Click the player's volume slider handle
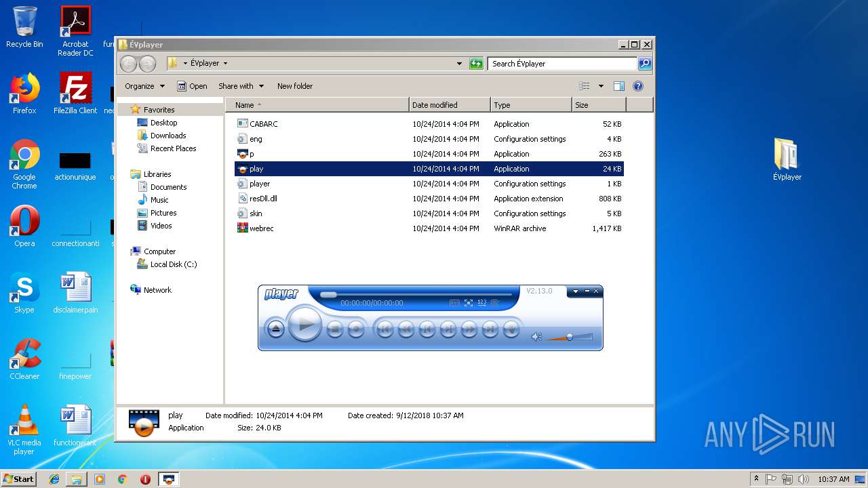 tap(570, 336)
